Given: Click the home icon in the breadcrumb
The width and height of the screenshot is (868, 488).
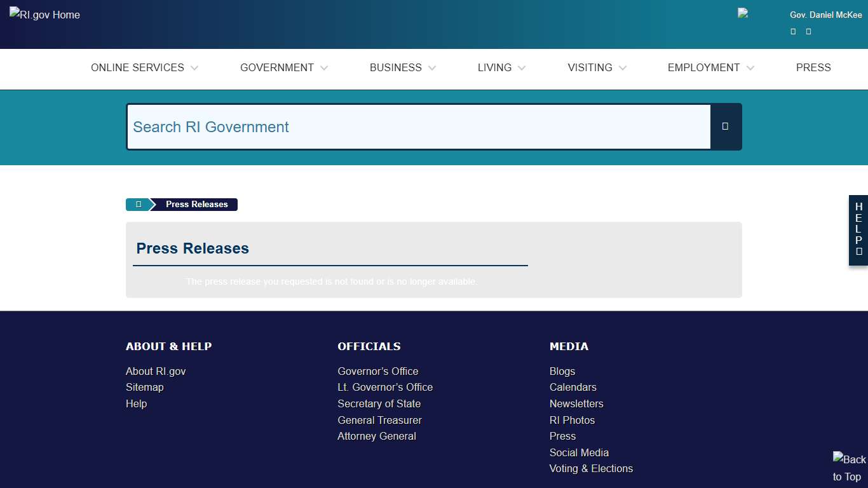Looking at the screenshot, I should 137,204.
